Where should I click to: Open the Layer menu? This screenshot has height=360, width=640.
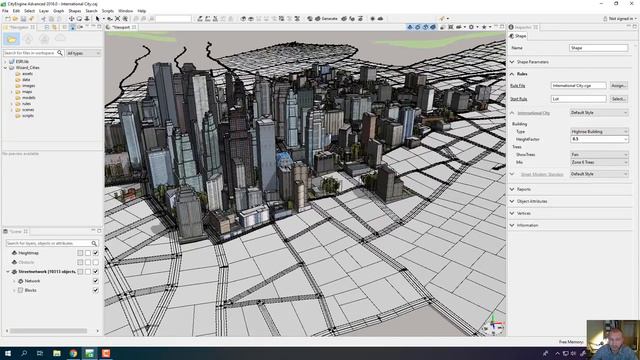coord(44,11)
